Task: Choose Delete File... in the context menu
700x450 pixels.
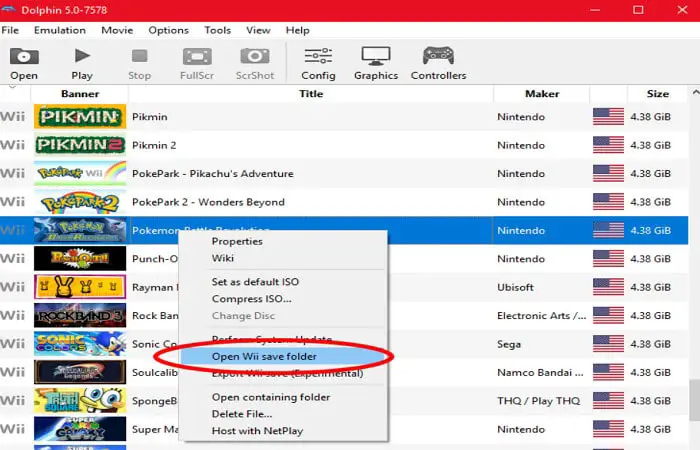Action: 242,414
